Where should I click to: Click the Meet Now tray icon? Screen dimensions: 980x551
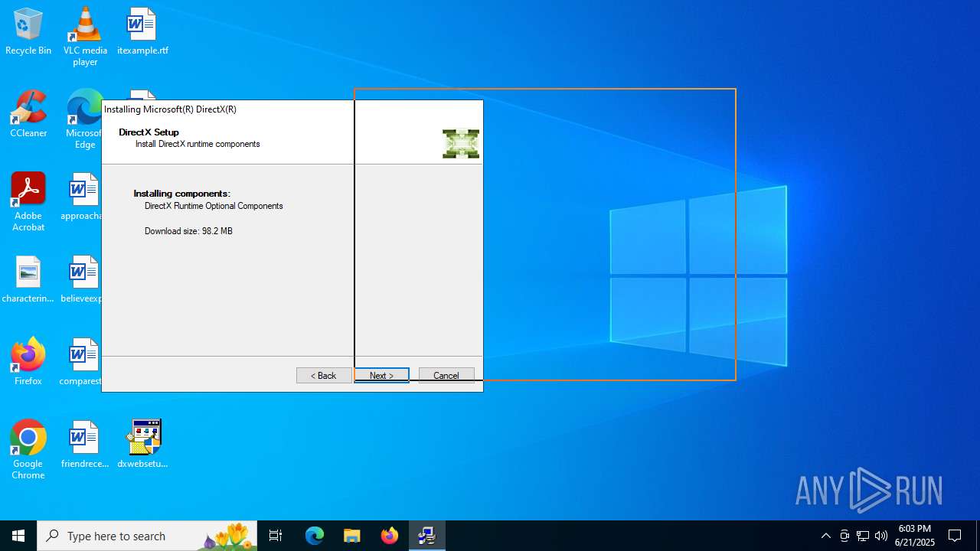click(x=844, y=536)
